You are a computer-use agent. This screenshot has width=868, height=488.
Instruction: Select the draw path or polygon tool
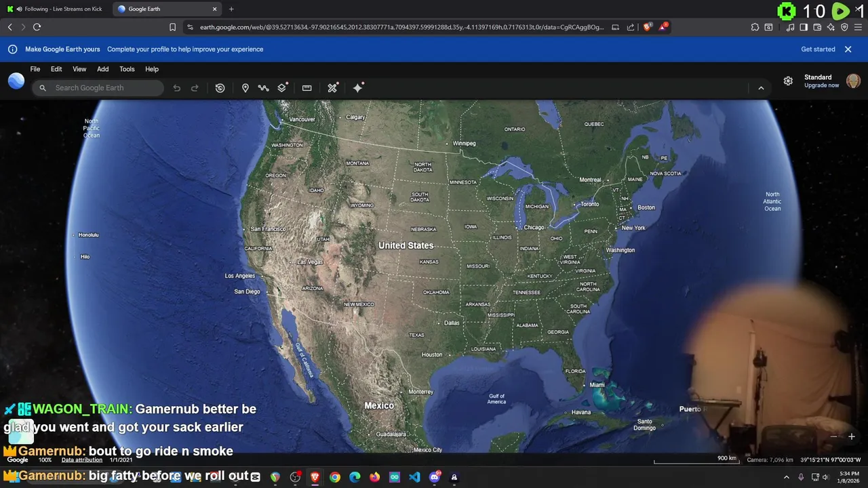click(x=264, y=88)
